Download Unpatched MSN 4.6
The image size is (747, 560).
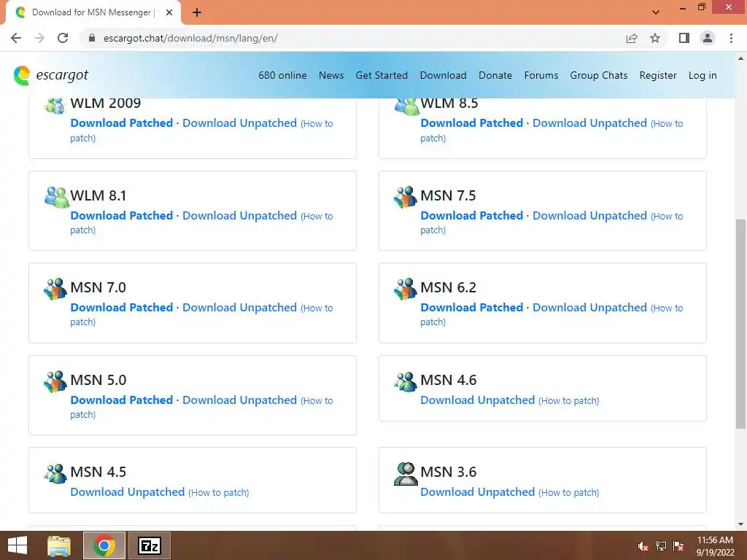[477, 400]
